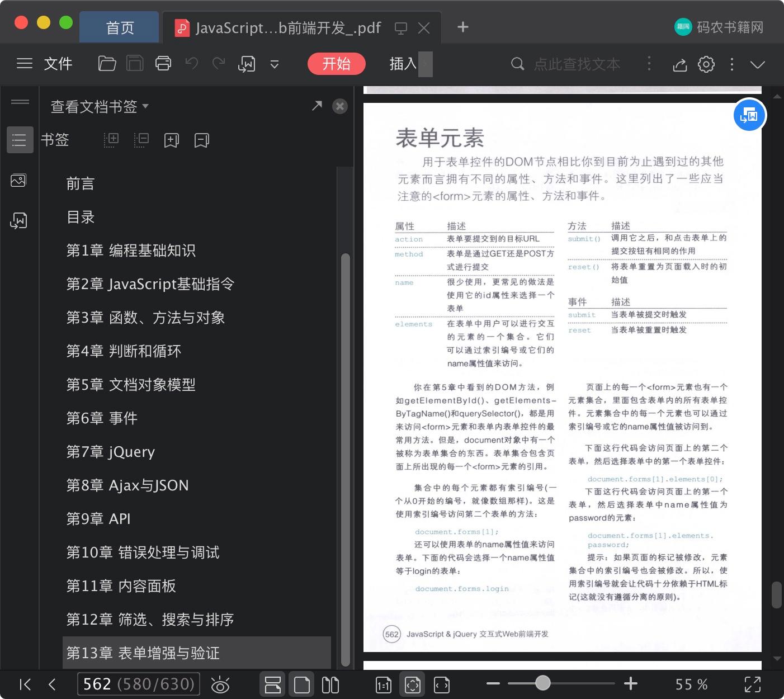Open the thumbnails sidebar icon
Image resolution: width=784 pixels, height=699 pixels.
click(18, 180)
